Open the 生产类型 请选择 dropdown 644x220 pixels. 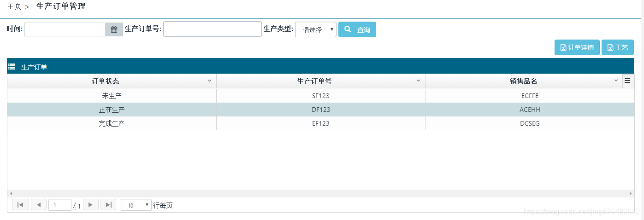(x=316, y=29)
